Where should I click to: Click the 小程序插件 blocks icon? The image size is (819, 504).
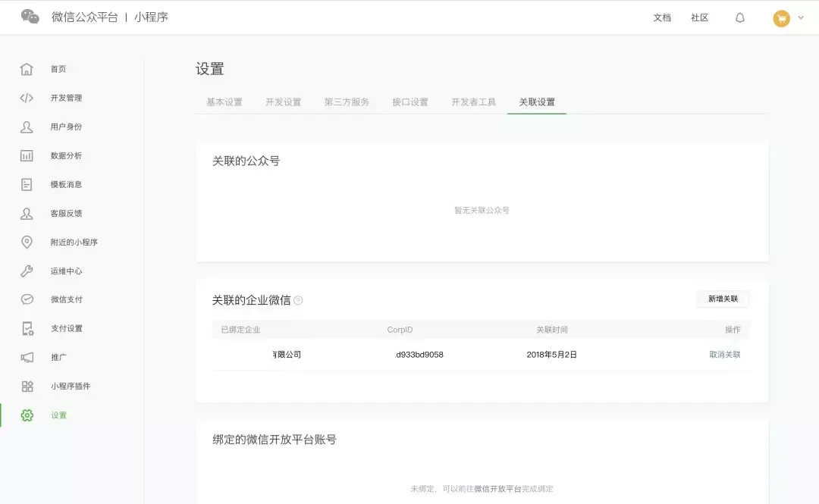click(x=27, y=386)
